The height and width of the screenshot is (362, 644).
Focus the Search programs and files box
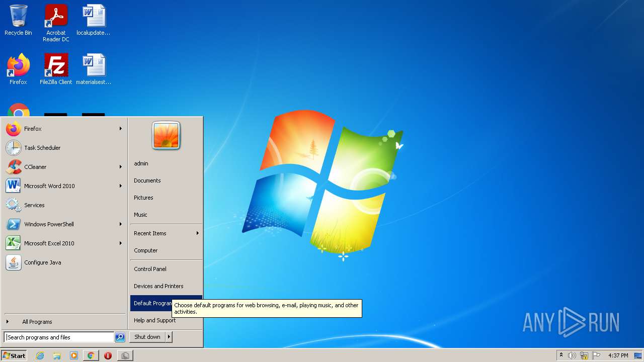59,337
